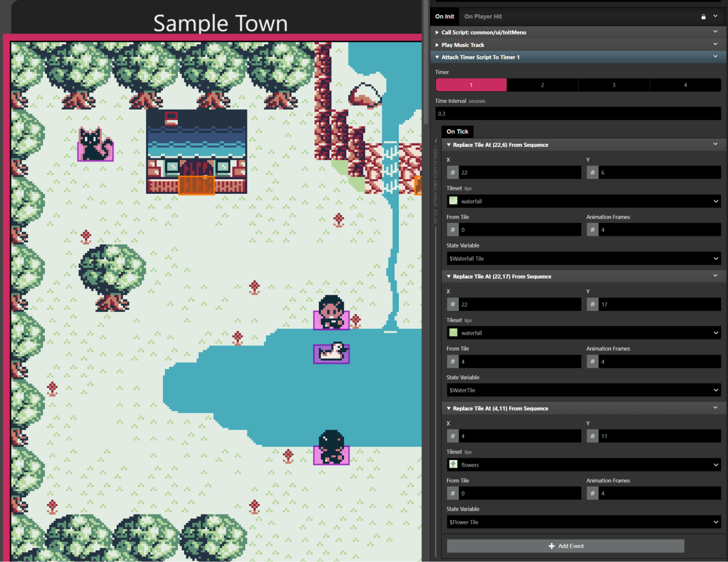Screen dimensions: 728x562
Task: Open the $Waterfall Tile state variable dropdown
Action: 584,259
